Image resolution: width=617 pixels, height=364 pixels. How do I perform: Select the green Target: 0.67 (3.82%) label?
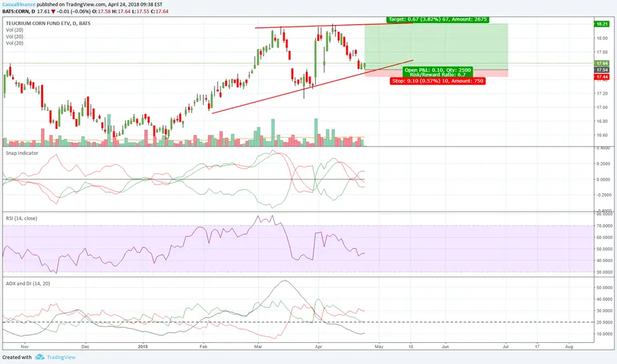coord(438,19)
